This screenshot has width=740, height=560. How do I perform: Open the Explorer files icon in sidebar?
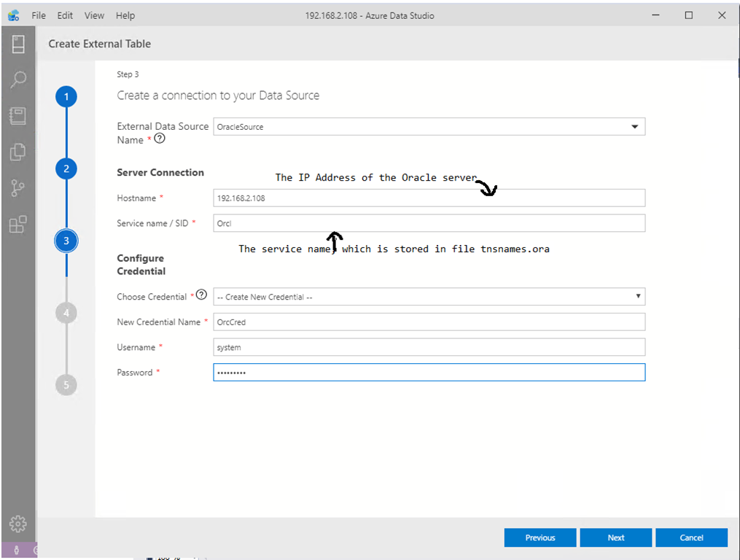18,152
